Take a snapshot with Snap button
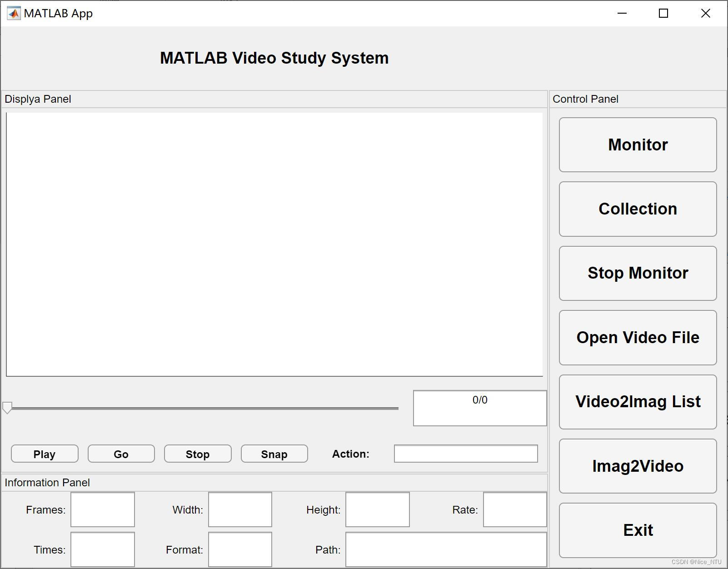Image resolution: width=728 pixels, height=569 pixels. pos(274,454)
